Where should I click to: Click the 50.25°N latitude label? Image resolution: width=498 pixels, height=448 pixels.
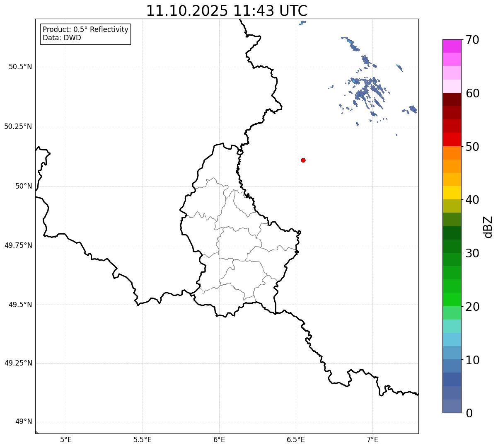pyautogui.click(x=18, y=126)
